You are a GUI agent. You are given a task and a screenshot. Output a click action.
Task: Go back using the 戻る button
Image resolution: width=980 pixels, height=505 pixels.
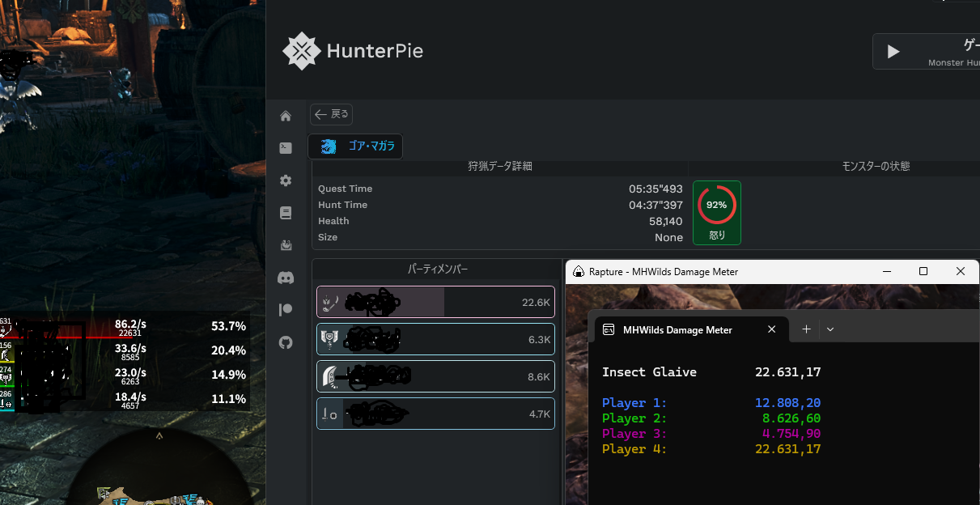[x=331, y=115]
